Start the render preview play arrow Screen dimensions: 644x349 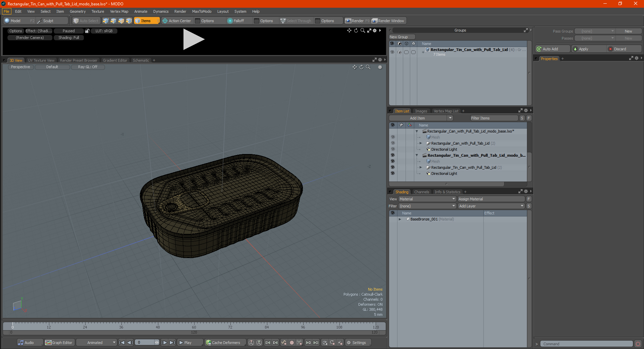194,39
